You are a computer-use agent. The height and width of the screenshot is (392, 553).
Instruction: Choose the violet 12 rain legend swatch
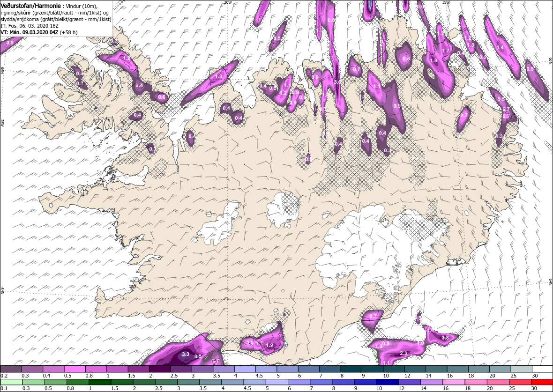pyautogui.click(x=409, y=382)
